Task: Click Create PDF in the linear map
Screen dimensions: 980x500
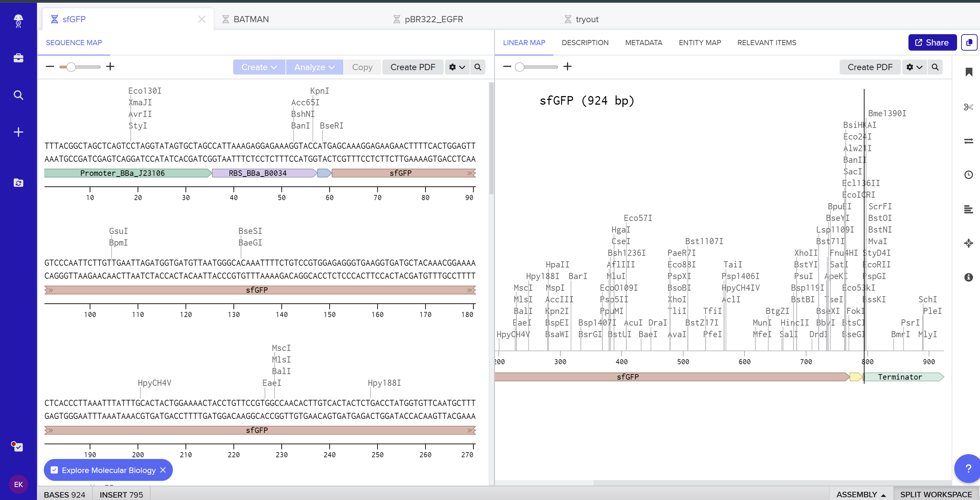Action: [870, 67]
